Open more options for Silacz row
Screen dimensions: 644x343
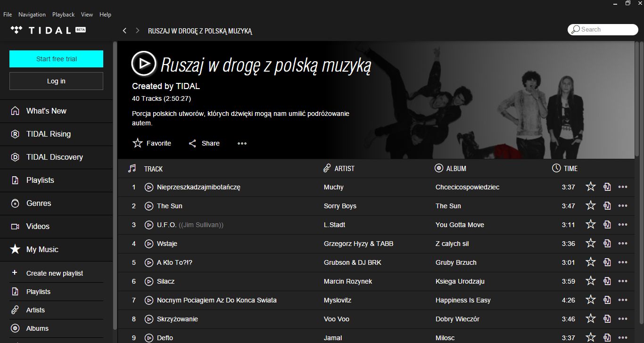[623, 281]
